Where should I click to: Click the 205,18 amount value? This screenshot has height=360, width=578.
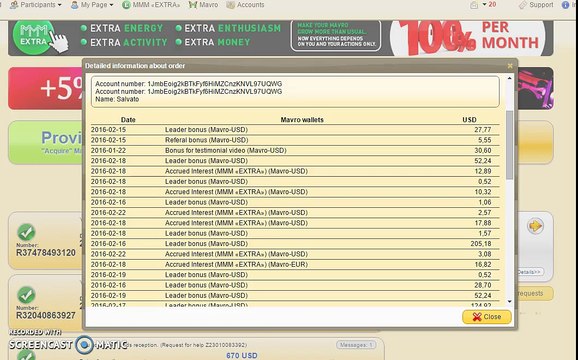tap(481, 244)
